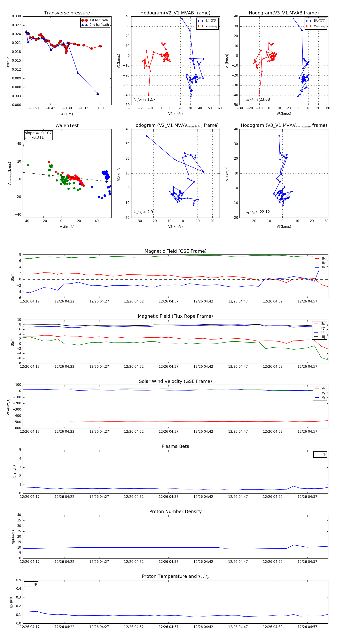Select the Vz legend entry
Viewport: 351px width, 644px height.
coord(320,398)
